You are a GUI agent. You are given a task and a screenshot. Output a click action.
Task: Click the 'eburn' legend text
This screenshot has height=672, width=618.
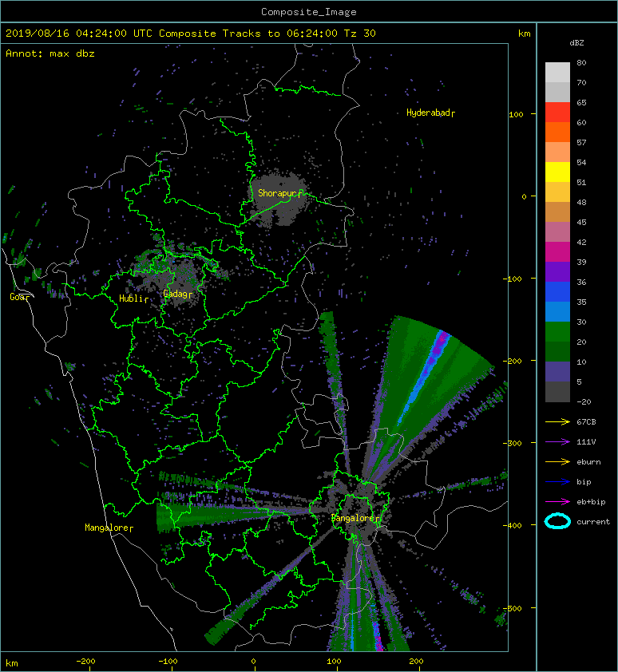tap(588, 462)
